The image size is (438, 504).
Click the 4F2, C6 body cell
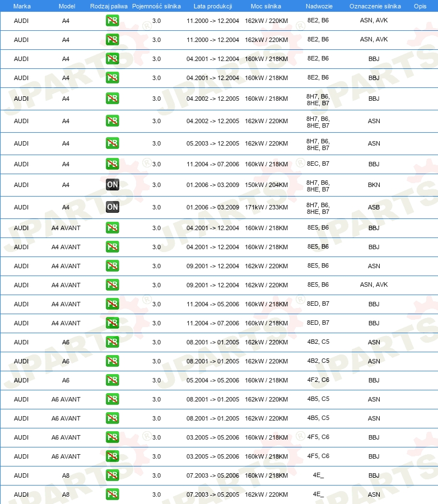pos(318,380)
